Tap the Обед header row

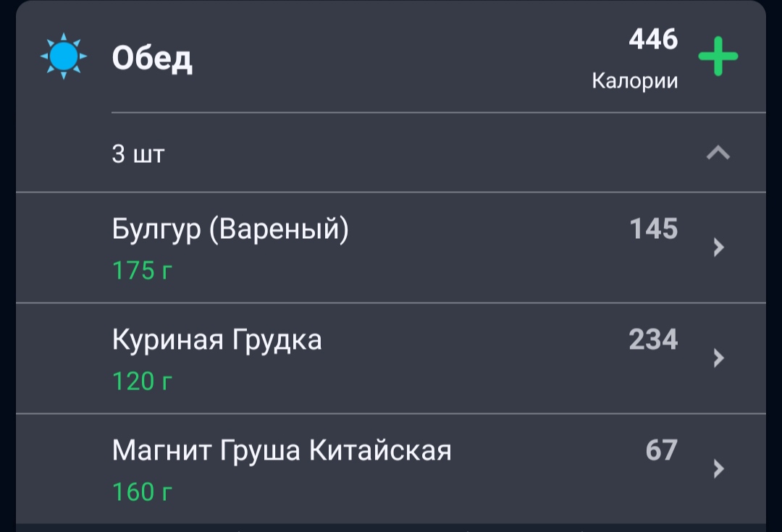pyautogui.click(x=391, y=56)
